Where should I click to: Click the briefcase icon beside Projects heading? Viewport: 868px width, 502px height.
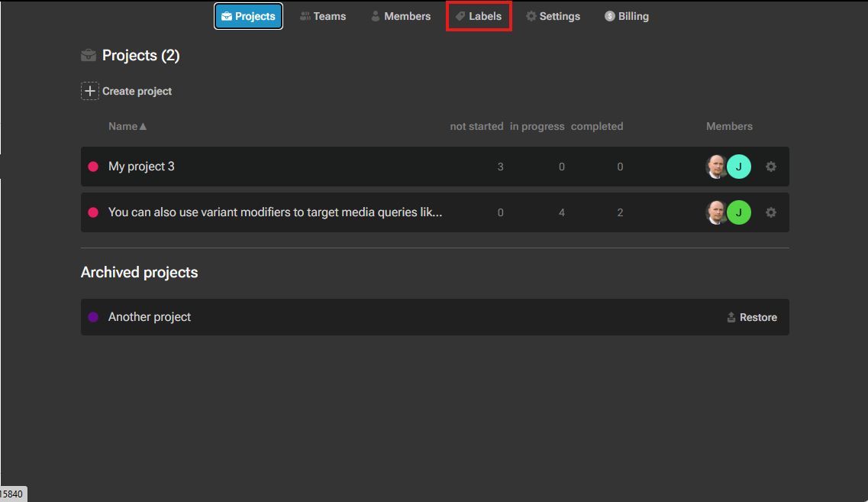pos(89,55)
